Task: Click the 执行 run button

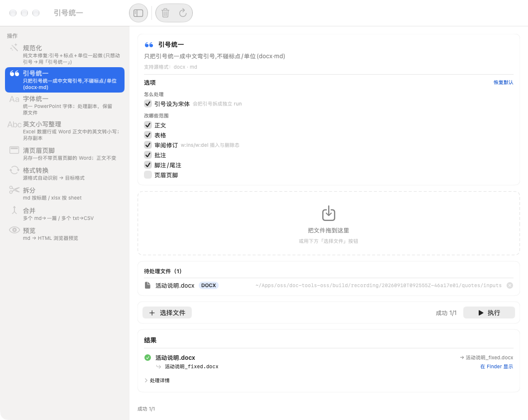Action: coord(489,313)
